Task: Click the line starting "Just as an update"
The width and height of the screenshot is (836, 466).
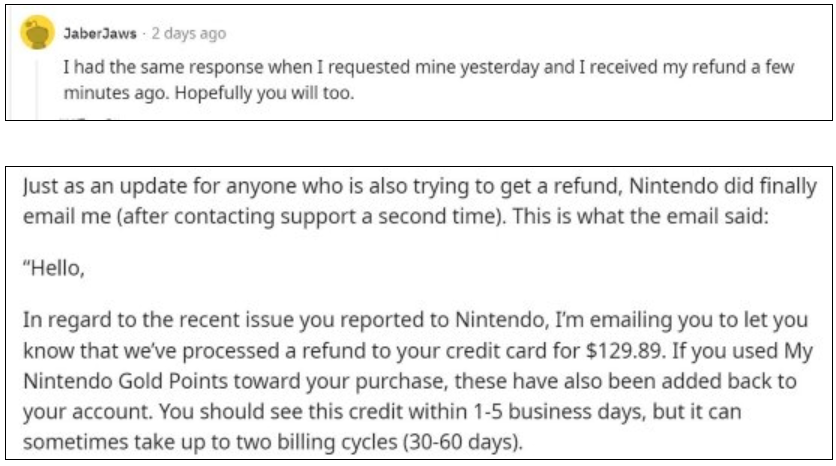Action: (424, 187)
